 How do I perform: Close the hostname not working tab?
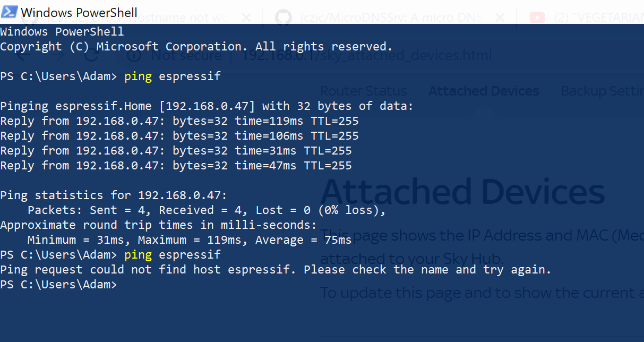[246, 18]
